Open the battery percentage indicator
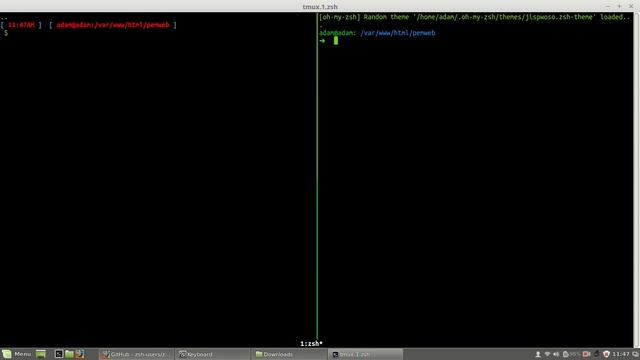The width and height of the screenshot is (640, 360). pyautogui.click(x=571, y=354)
